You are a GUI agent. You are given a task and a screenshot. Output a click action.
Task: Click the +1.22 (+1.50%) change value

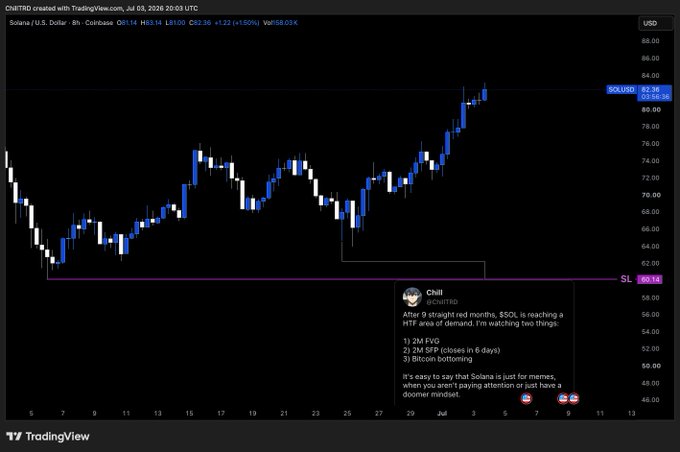(x=237, y=23)
